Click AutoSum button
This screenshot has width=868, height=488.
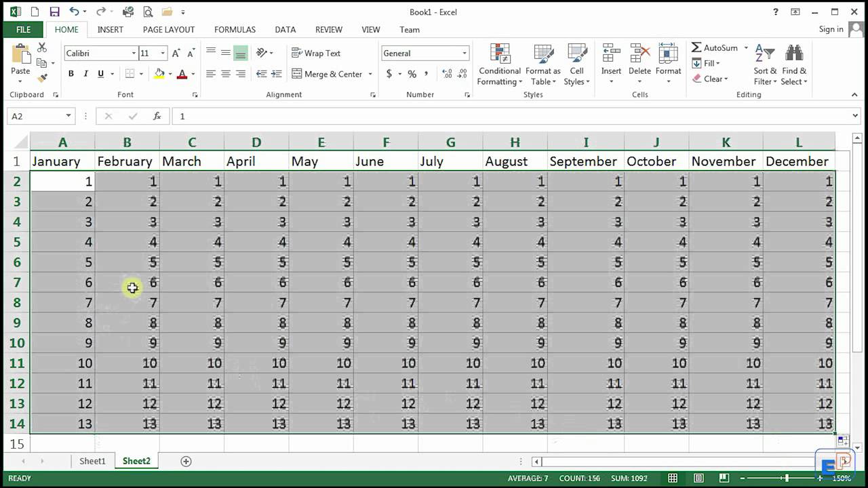(715, 47)
